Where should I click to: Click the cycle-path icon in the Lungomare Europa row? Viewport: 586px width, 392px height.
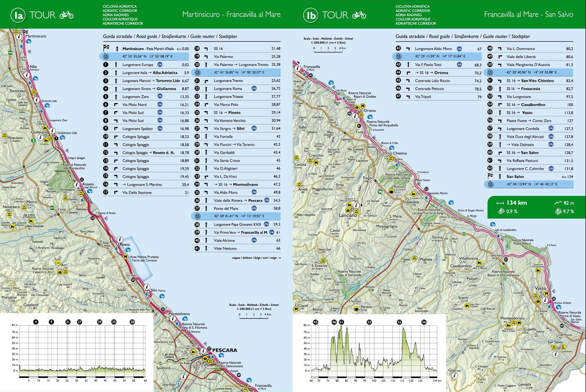[x=160, y=64]
